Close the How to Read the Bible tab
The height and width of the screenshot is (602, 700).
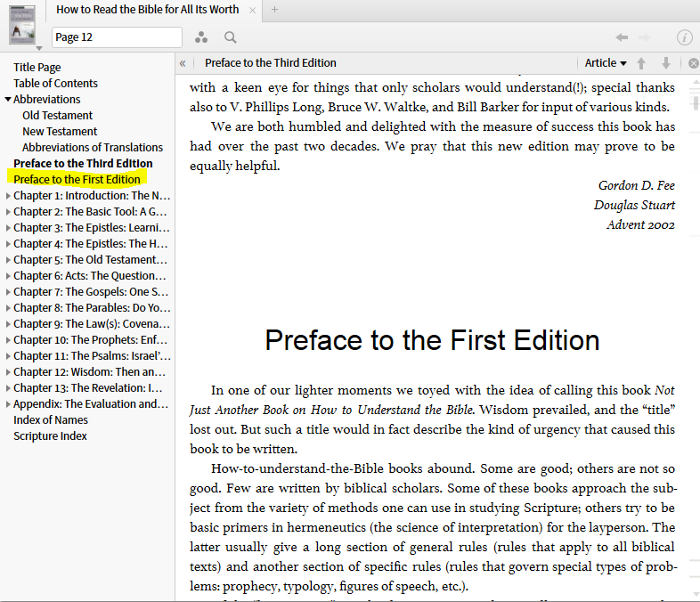click(x=252, y=10)
